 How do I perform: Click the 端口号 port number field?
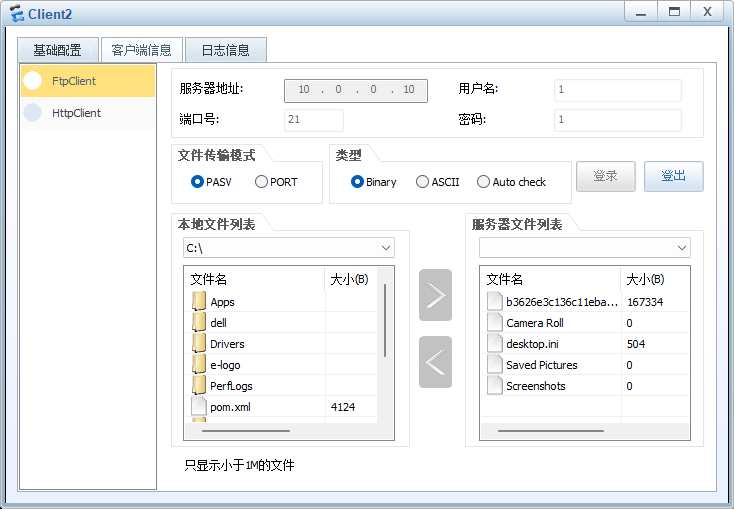314,120
